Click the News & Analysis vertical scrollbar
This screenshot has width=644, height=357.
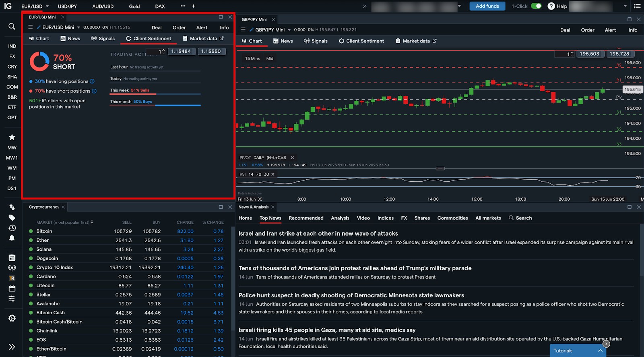tap(642, 250)
